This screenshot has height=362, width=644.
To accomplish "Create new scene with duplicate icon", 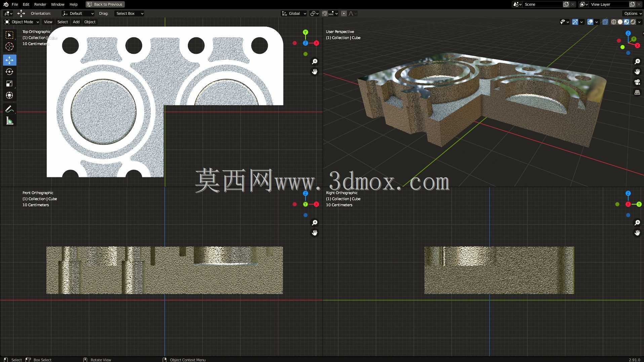I will [566, 4].
